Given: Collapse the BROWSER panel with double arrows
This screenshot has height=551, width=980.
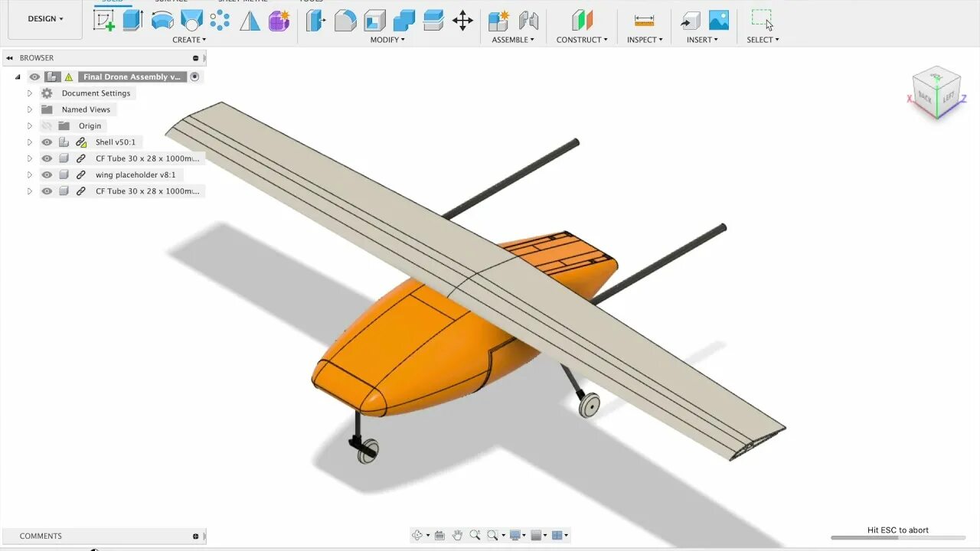Looking at the screenshot, I should click(10, 58).
